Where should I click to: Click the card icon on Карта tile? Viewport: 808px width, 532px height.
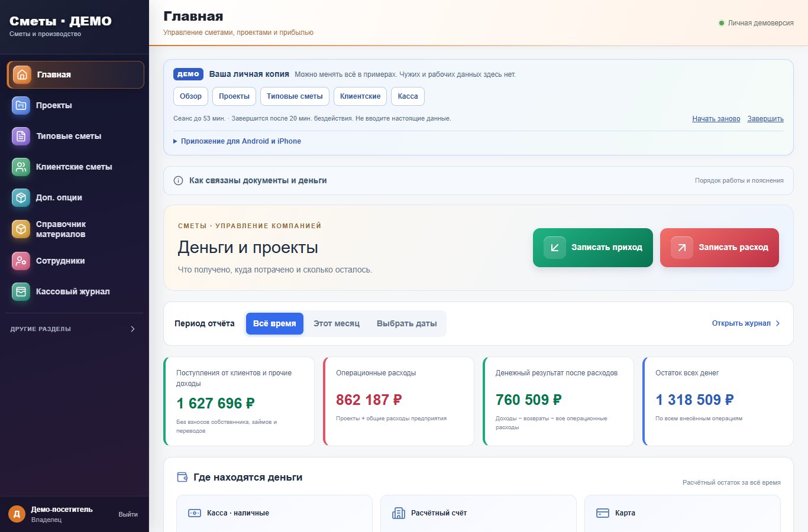603,513
